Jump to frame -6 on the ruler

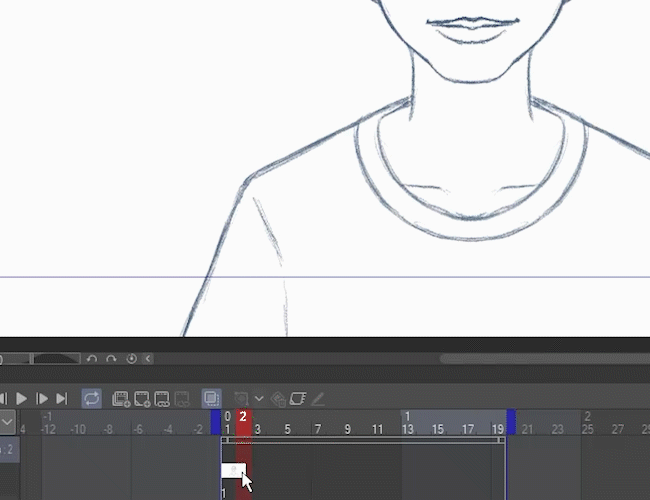138,429
